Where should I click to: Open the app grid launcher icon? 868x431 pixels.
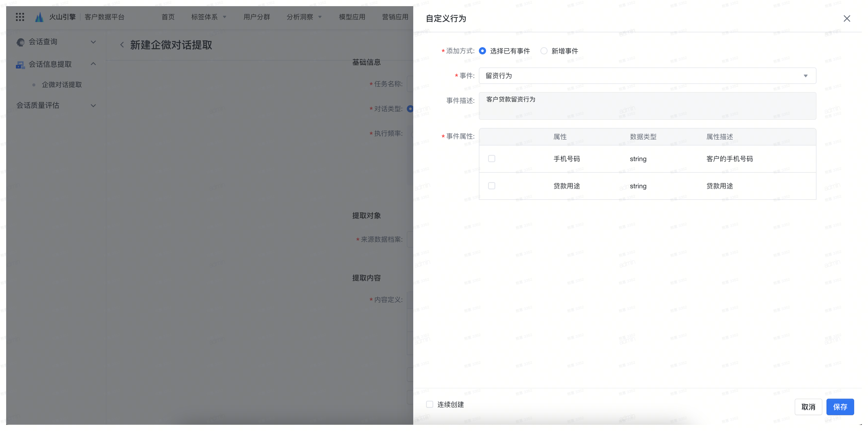click(x=20, y=17)
